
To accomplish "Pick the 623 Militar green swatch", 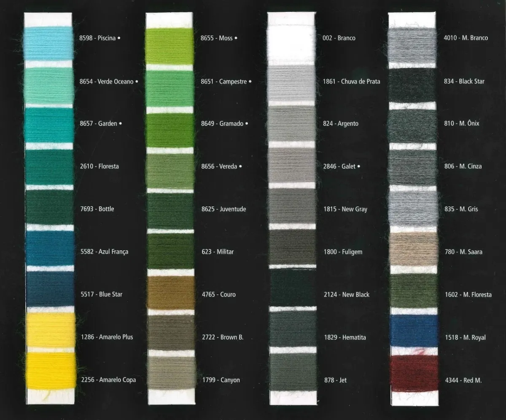I will tap(170, 251).
